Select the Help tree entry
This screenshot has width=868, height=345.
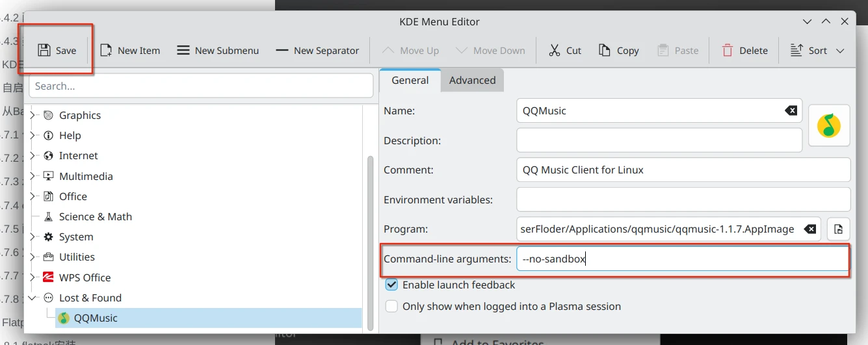pos(70,136)
